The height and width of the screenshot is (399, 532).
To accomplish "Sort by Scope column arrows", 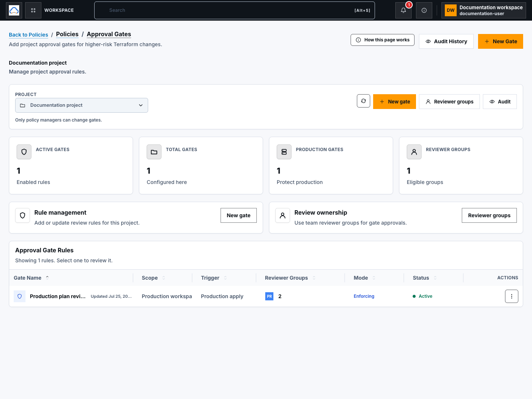I will pos(164,278).
